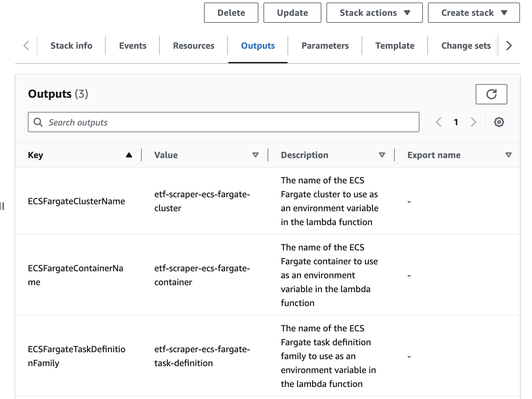Image resolution: width=532 pixels, height=399 pixels.
Task: Click the Fargate container description text
Action: pyautogui.click(x=329, y=275)
